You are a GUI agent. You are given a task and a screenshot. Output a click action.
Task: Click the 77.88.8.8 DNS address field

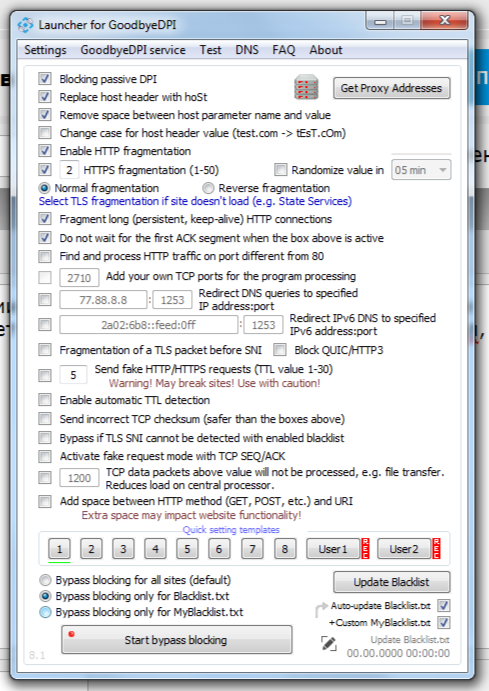point(103,300)
